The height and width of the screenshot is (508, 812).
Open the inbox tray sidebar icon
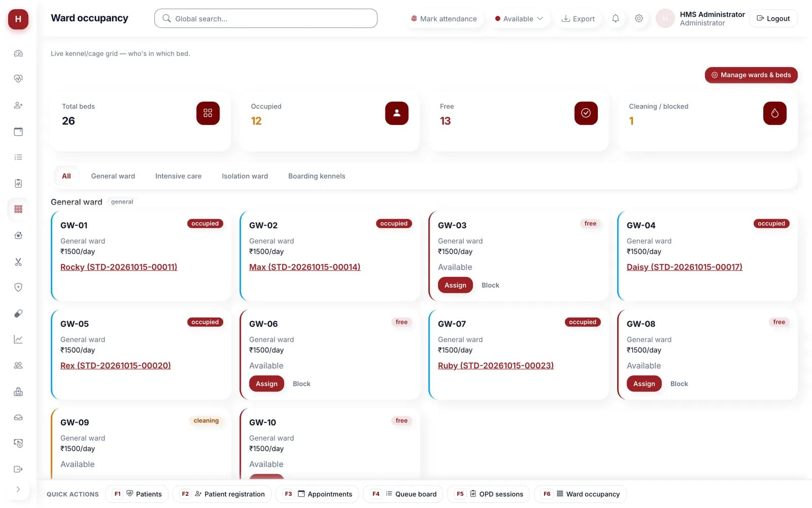point(18,417)
